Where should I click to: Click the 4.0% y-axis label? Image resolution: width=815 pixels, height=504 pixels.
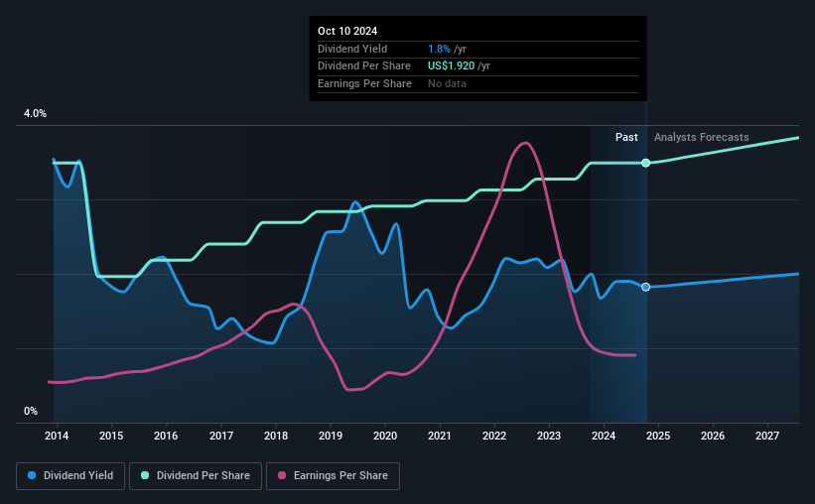(x=35, y=113)
